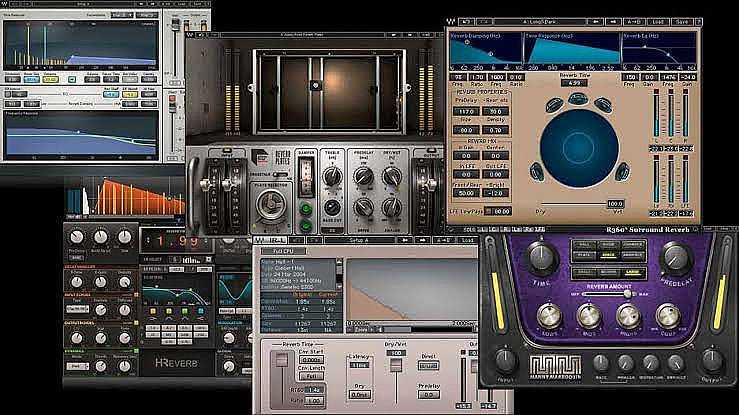Open Reverb Plates preset name menu
The height and width of the screenshot is (415, 739).
coord(302,34)
